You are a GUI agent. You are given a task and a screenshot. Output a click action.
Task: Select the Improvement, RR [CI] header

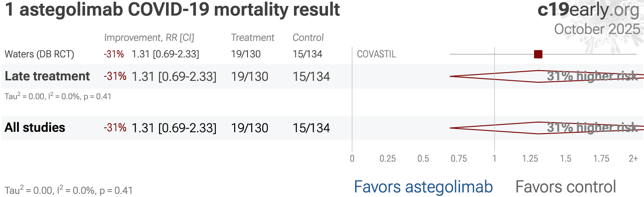[x=149, y=38]
